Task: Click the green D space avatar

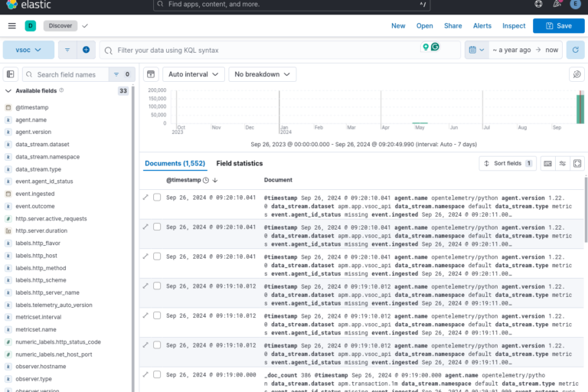Action: pyautogui.click(x=31, y=26)
